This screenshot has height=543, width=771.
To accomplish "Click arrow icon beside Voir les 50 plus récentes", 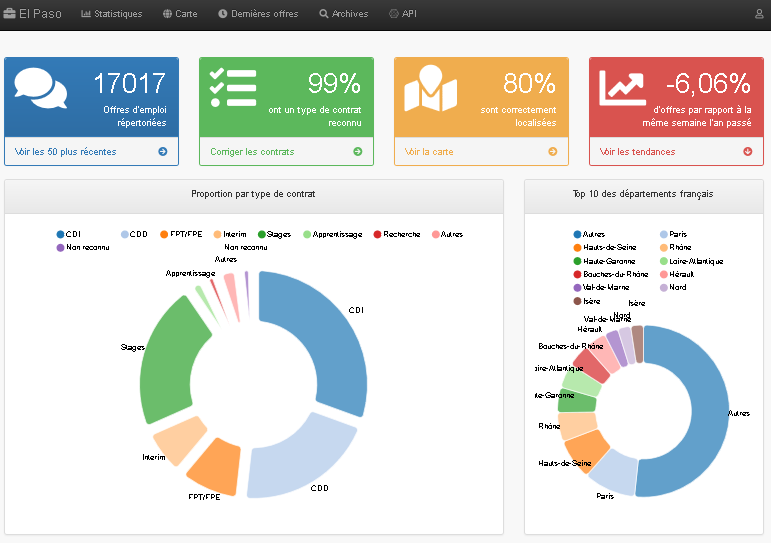I will click(x=162, y=152).
